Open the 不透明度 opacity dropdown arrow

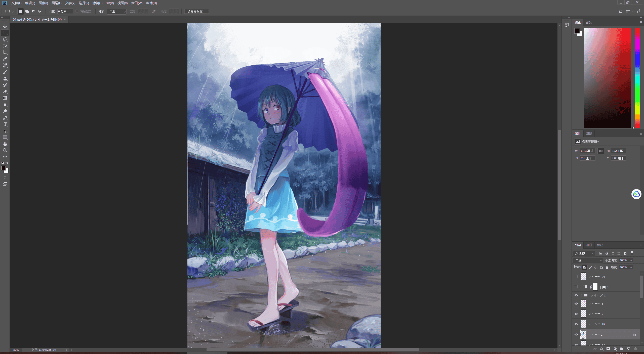[631, 260]
